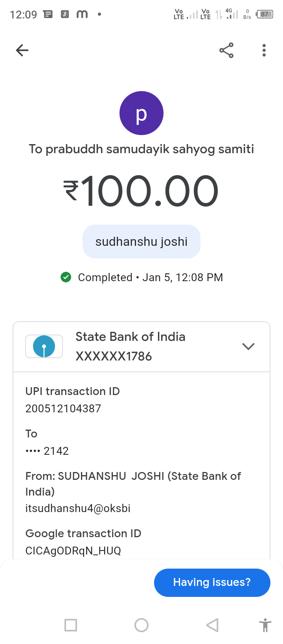The height and width of the screenshot is (644, 283).
Task: Tap the accessibility figure icon
Action: click(x=265, y=625)
